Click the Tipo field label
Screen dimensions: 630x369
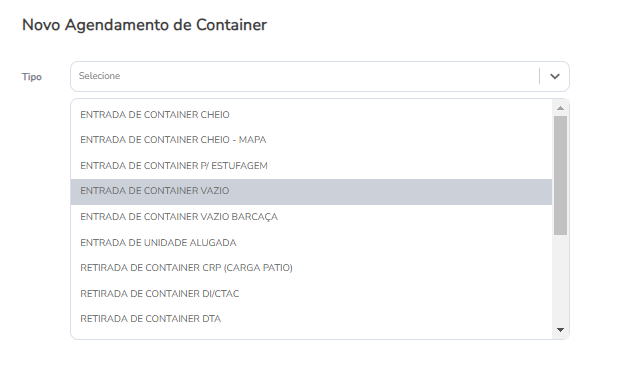(x=32, y=77)
